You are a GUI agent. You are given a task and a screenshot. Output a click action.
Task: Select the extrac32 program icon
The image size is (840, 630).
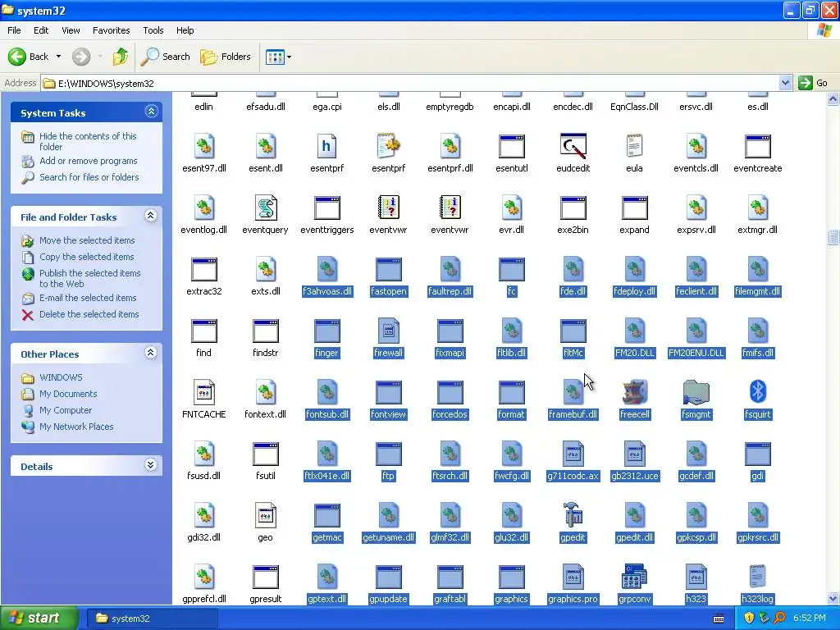[x=203, y=269]
